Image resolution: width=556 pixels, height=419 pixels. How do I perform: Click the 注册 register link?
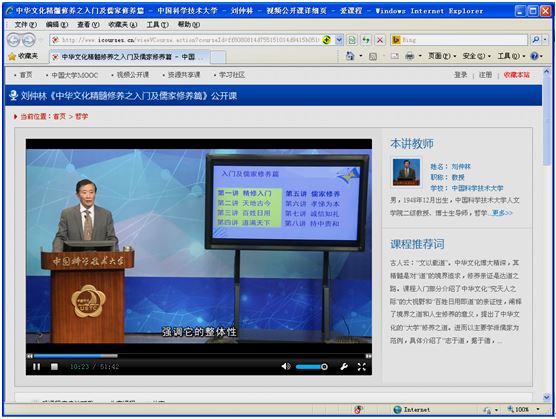point(485,75)
